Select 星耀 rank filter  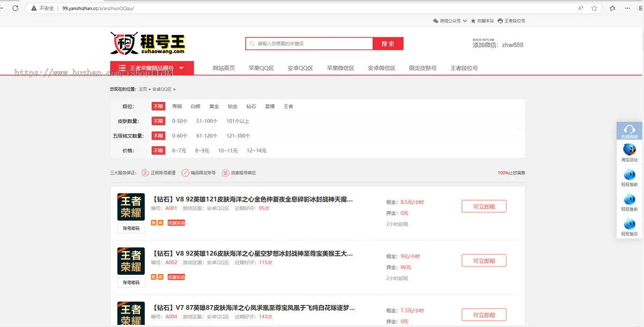click(270, 106)
